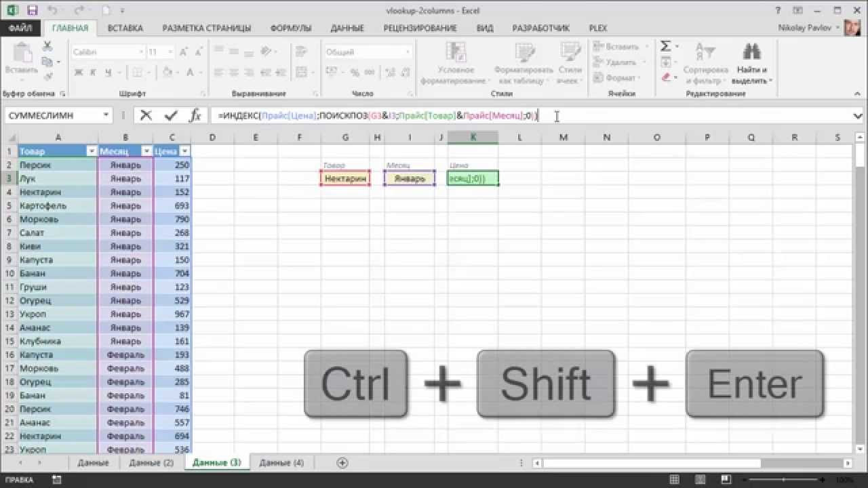Click the Format Painter brush icon
The width and height of the screenshot is (868, 488).
(47, 77)
